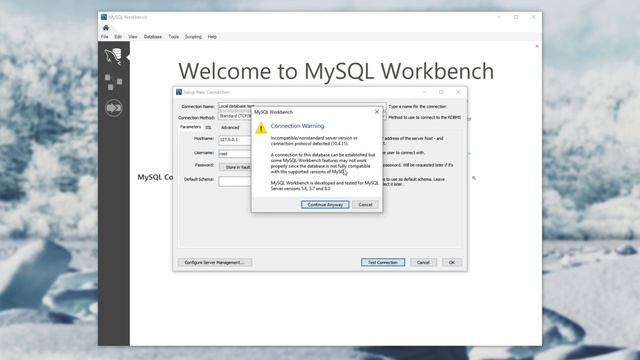Click the Hostname input field
This screenshot has height=360, width=640.
tap(235, 140)
